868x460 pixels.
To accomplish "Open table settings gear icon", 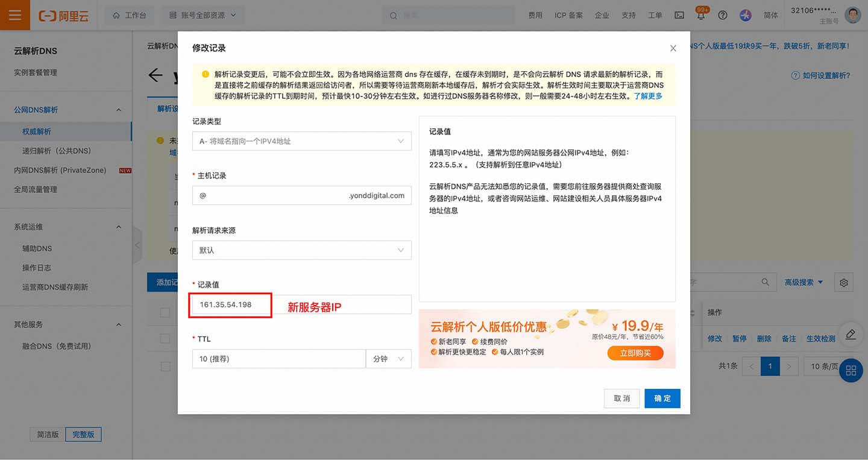I will click(x=844, y=282).
